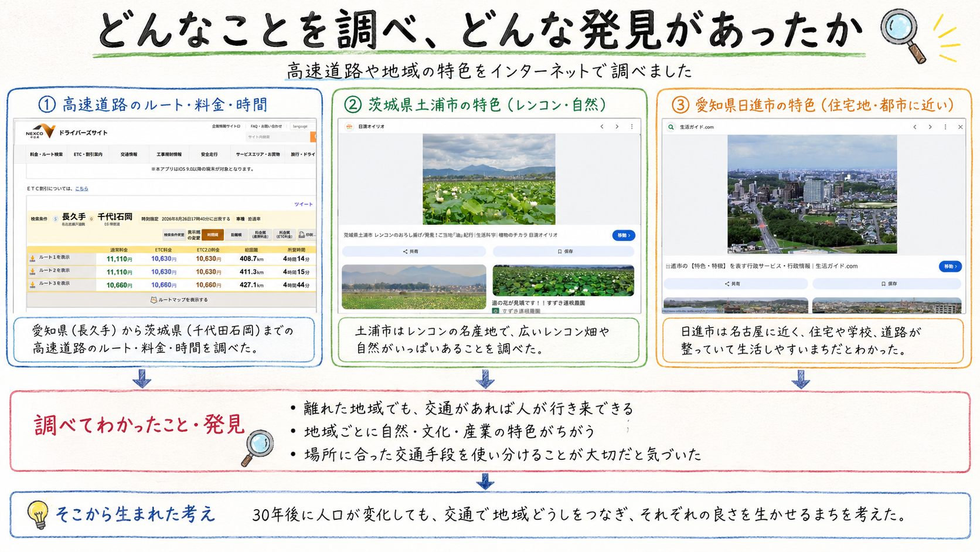980x552 pixels.
Task: Open the three-dot menu in the 生活ガイド.com panel
Action: point(945,127)
